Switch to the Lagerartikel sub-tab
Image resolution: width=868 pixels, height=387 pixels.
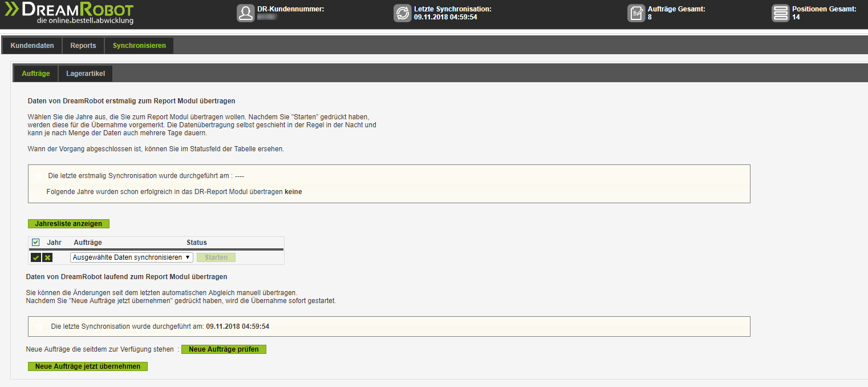(86, 74)
